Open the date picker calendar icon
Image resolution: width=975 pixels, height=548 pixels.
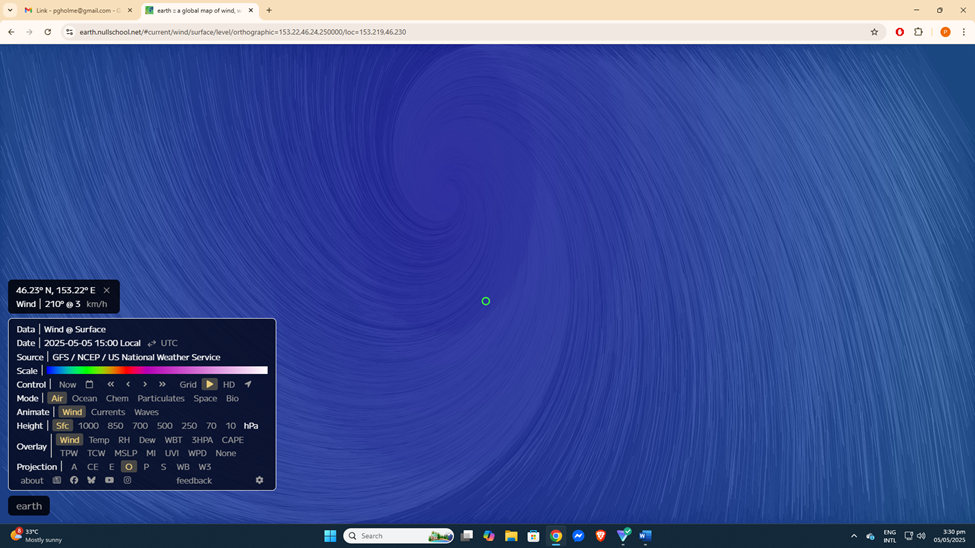[90, 384]
